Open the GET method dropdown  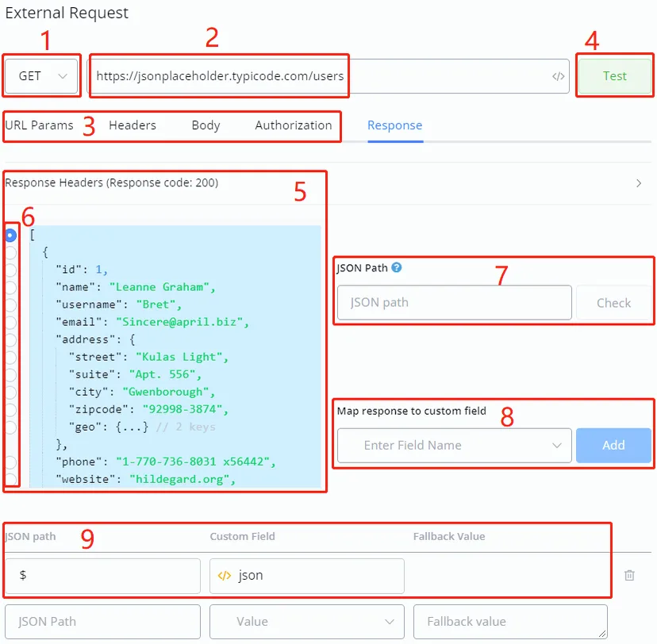click(41, 76)
